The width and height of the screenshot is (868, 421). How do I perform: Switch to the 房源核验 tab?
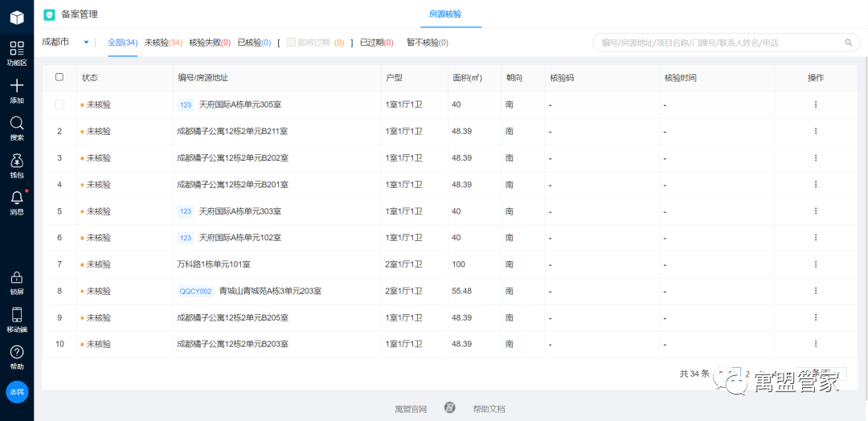[445, 14]
